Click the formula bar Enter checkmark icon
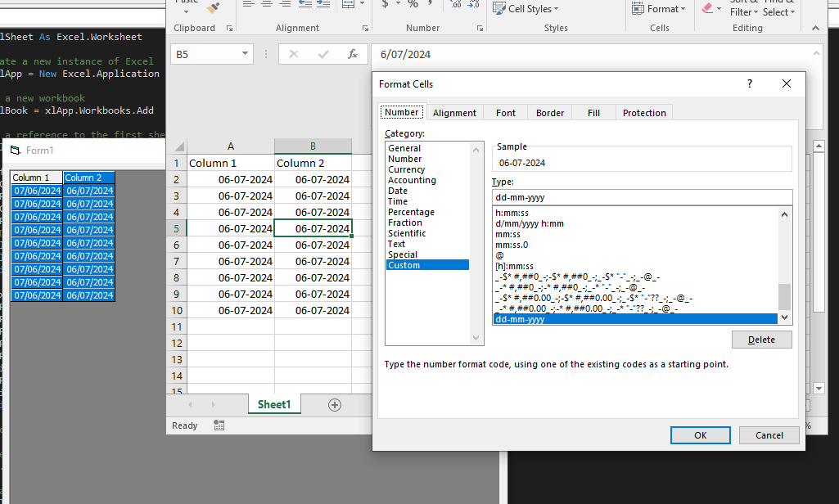 pos(323,54)
